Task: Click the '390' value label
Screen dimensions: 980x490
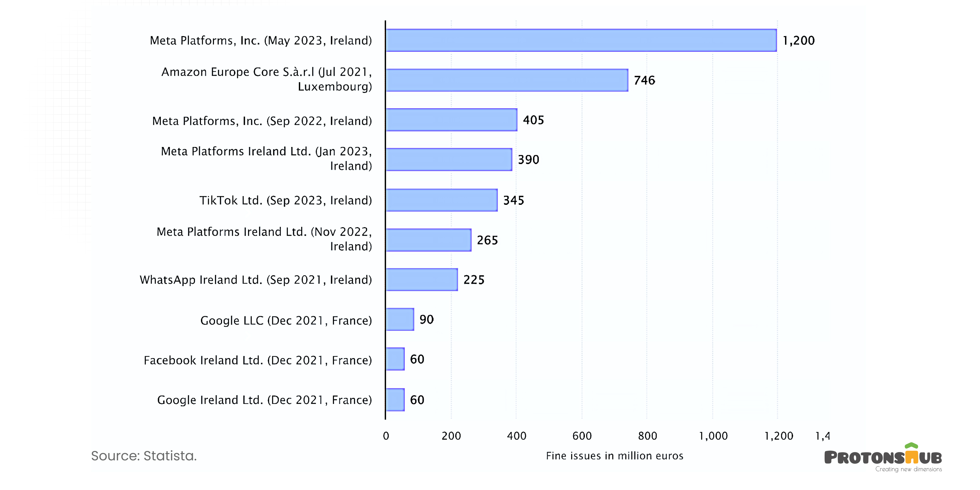Action: 528,160
